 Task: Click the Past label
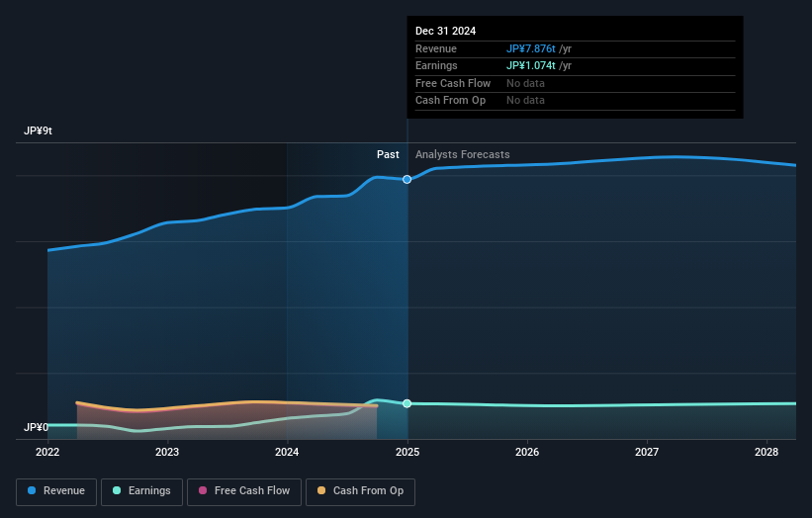pos(388,154)
